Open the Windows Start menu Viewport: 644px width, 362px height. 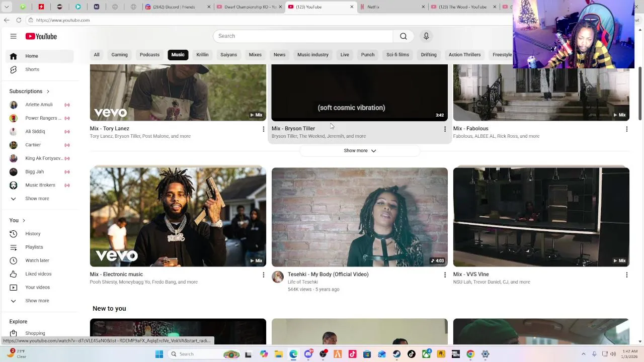(159, 354)
